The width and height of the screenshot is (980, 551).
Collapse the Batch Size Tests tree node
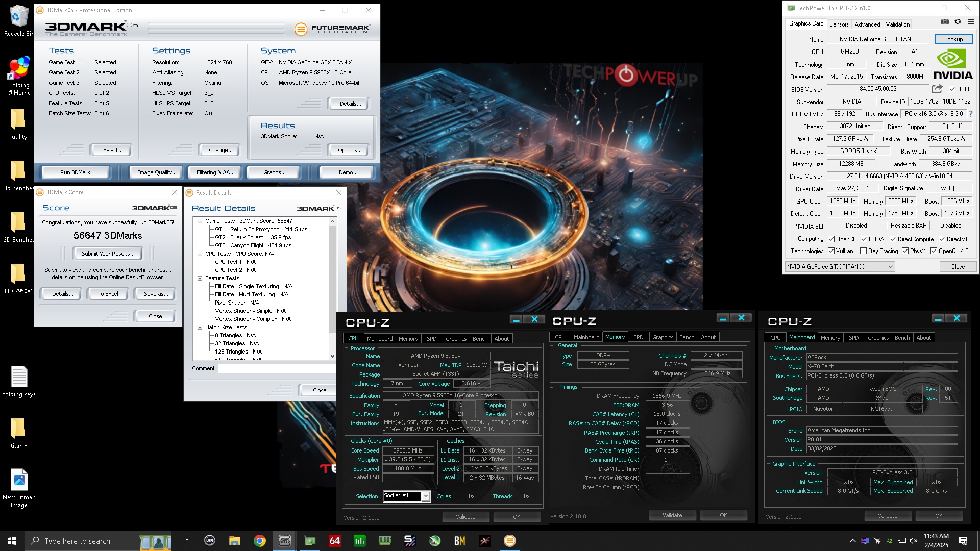tap(200, 327)
